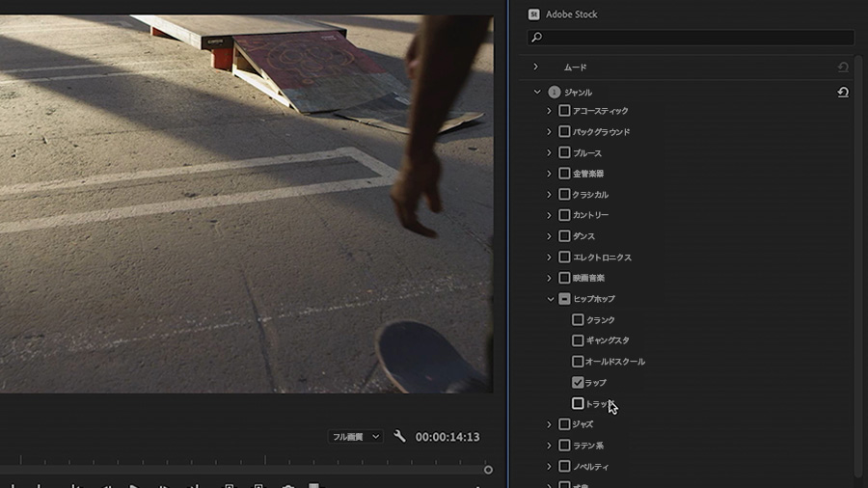The width and height of the screenshot is (868, 488).
Task: Open the wrench settings icon beside the timecode
Action: point(399,436)
